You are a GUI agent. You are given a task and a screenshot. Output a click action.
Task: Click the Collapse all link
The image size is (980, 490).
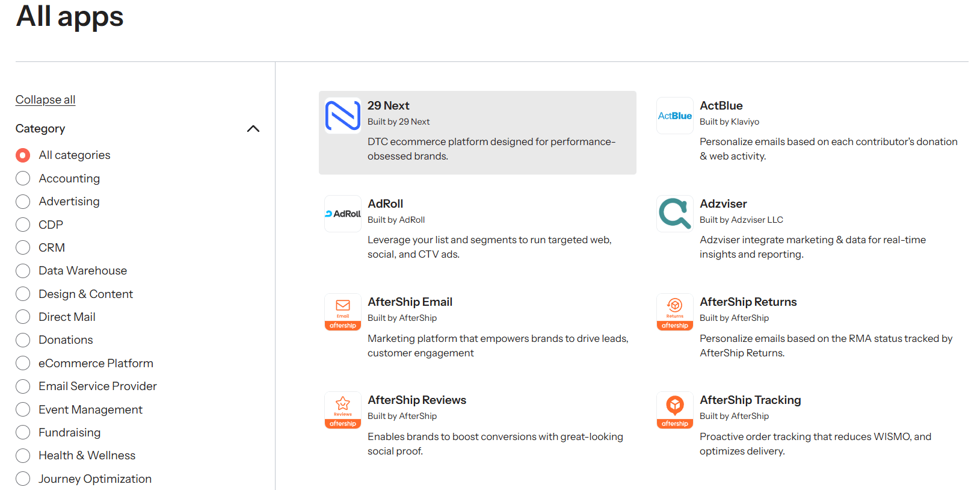pyautogui.click(x=45, y=99)
